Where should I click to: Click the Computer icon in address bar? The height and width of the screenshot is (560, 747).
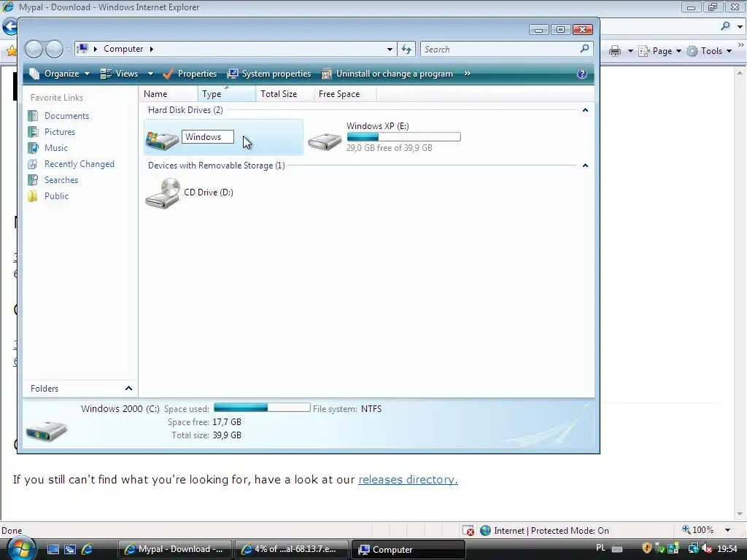83,49
